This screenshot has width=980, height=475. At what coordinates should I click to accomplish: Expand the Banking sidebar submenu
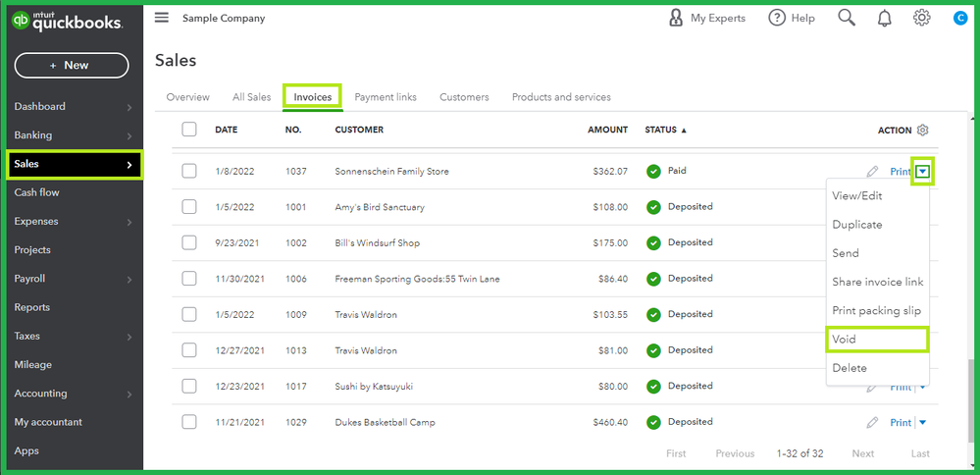click(129, 135)
